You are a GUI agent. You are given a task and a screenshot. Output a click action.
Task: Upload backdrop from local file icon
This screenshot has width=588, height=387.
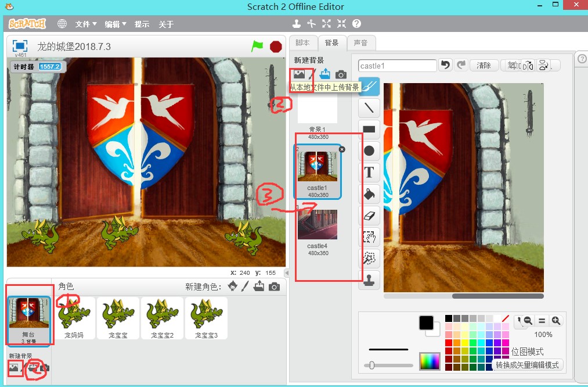(x=324, y=74)
